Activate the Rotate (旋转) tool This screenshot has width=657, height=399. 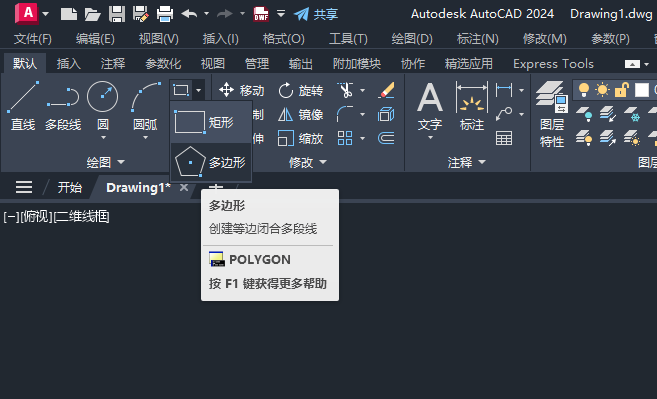(300, 90)
